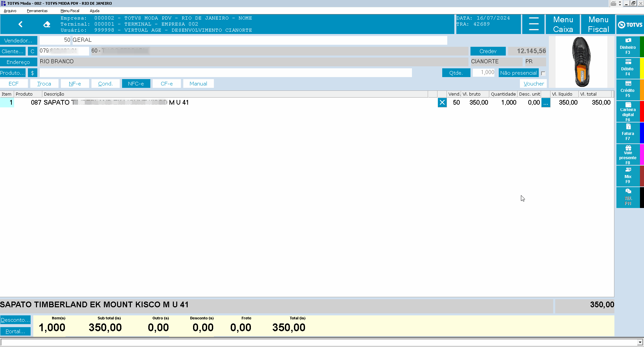The image size is (644, 347).
Task: Click the eraser clear icon
Action: tap(47, 24)
